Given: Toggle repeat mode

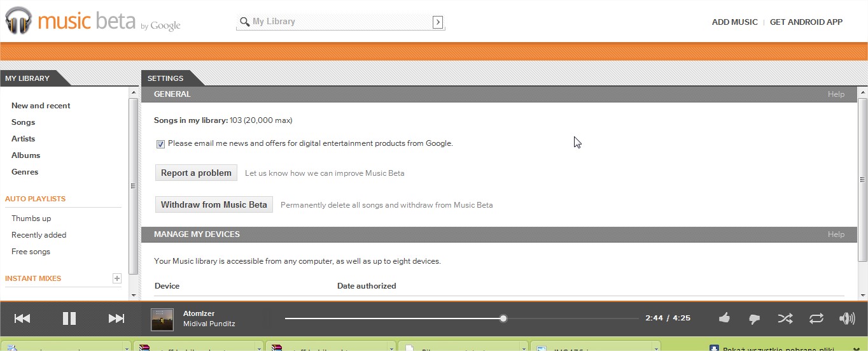Looking at the screenshot, I should [x=816, y=319].
